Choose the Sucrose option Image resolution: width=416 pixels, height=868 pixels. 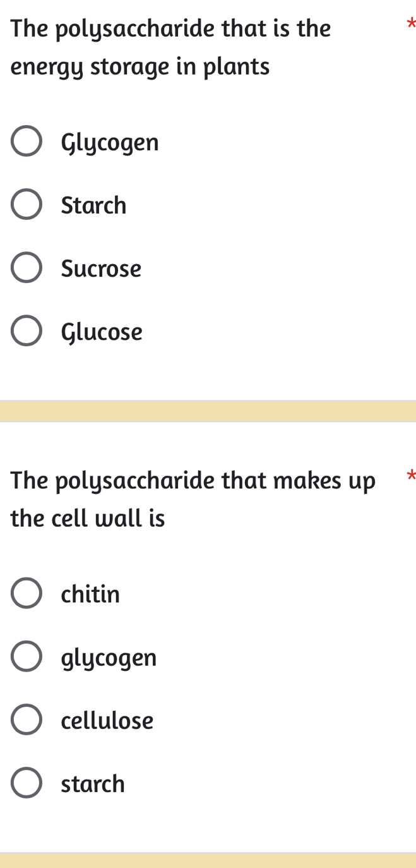pyautogui.click(x=27, y=267)
